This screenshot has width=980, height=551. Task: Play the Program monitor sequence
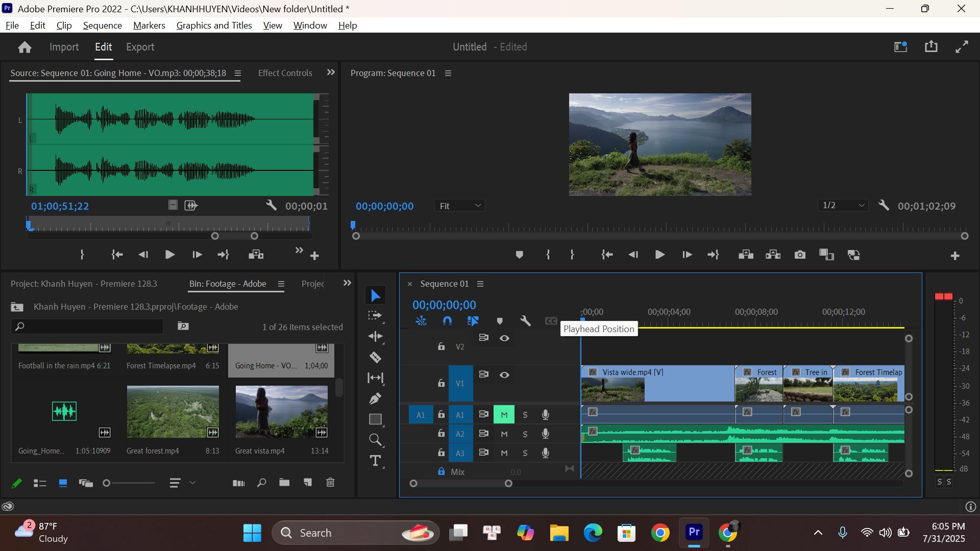pyautogui.click(x=659, y=255)
